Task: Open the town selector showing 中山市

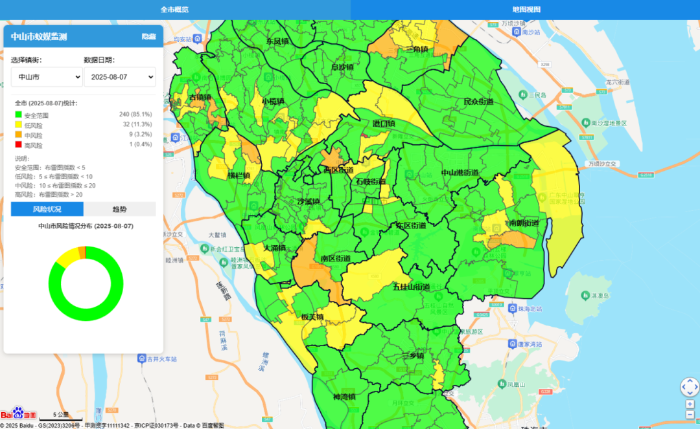Action: coord(47,77)
